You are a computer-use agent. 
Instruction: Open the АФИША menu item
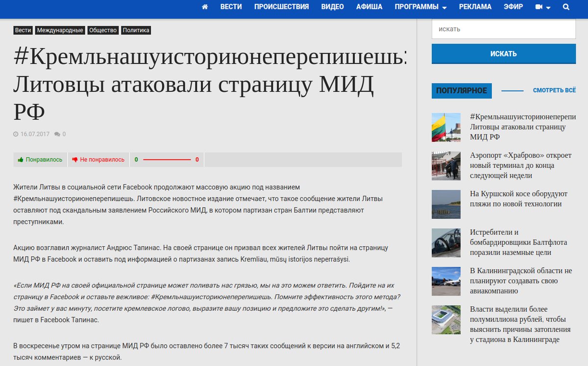click(369, 7)
